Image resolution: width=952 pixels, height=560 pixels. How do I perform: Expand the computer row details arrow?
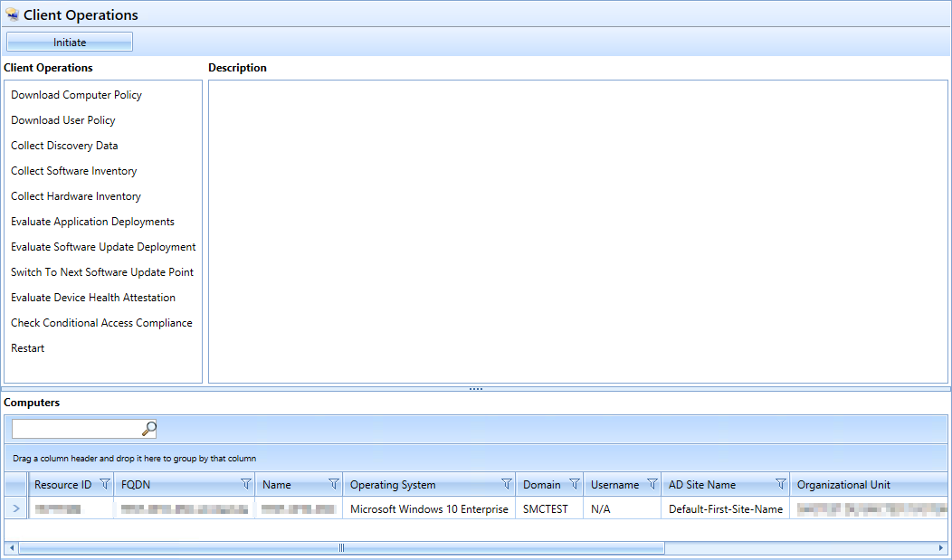click(15, 509)
